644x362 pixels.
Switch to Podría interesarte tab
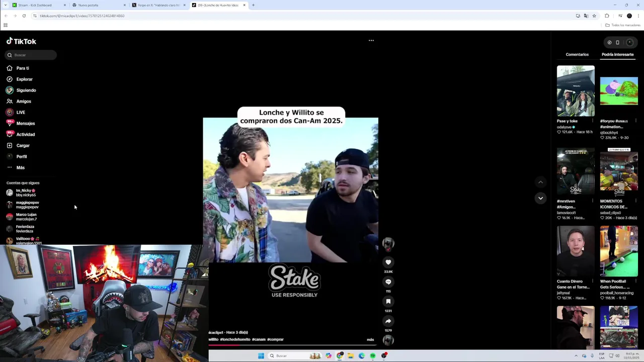coord(617,54)
